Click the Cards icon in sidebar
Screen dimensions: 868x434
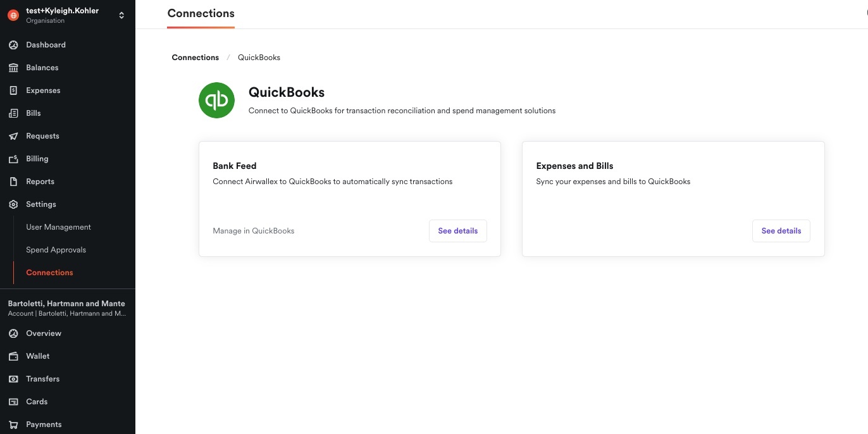click(x=13, y=402)
